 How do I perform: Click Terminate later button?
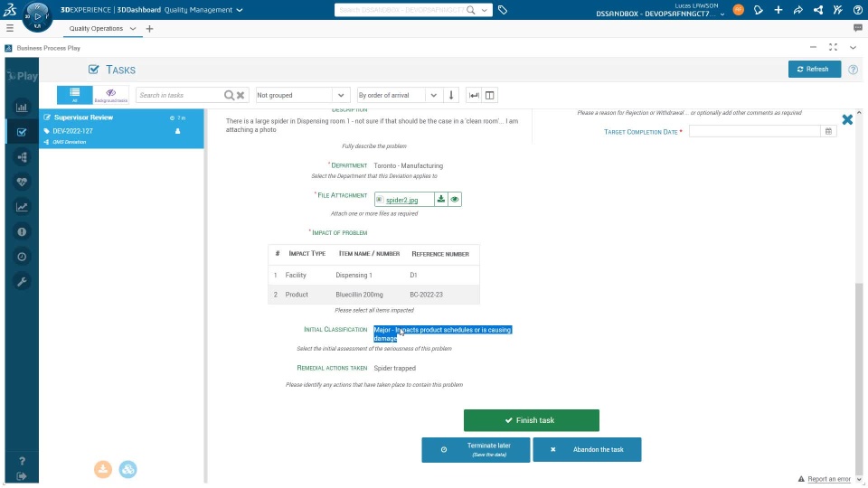click(476, 450)
